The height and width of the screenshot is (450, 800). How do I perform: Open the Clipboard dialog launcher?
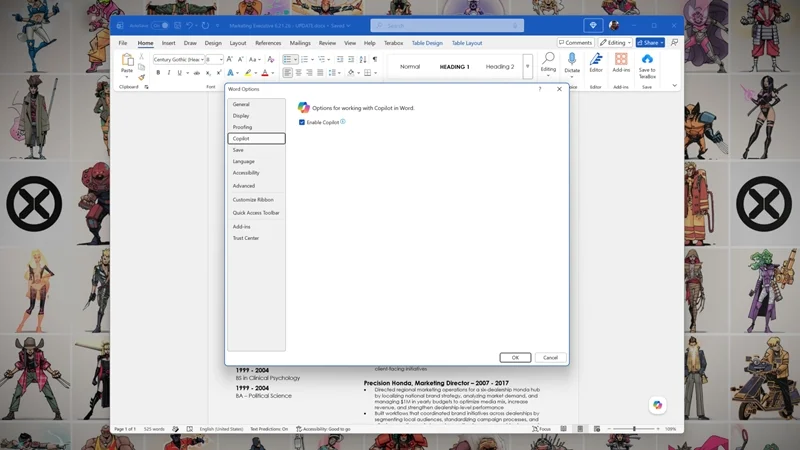(x=146, y=87)
